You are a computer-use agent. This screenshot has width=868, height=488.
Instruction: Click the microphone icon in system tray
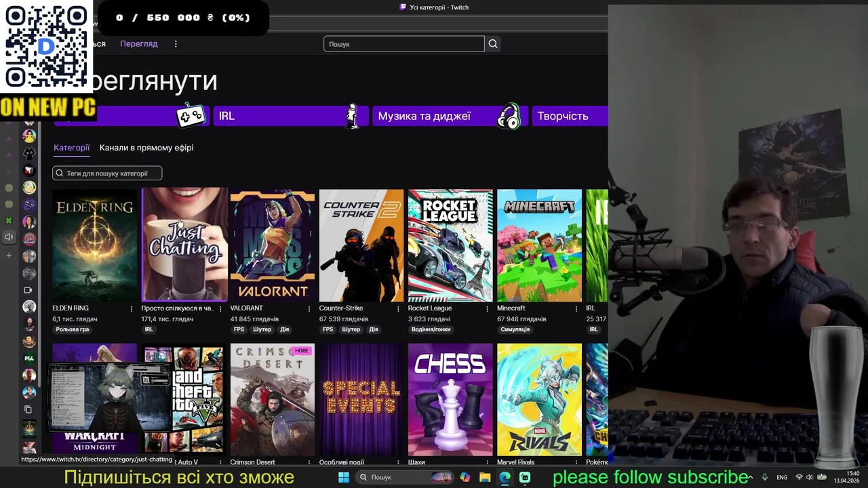tap(765, 477)
